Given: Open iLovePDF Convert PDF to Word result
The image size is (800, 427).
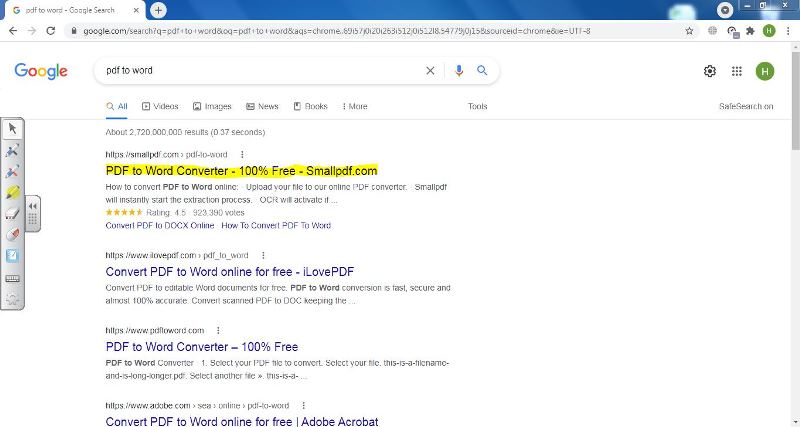Looking at the screenshot, I should coord(230,271).
